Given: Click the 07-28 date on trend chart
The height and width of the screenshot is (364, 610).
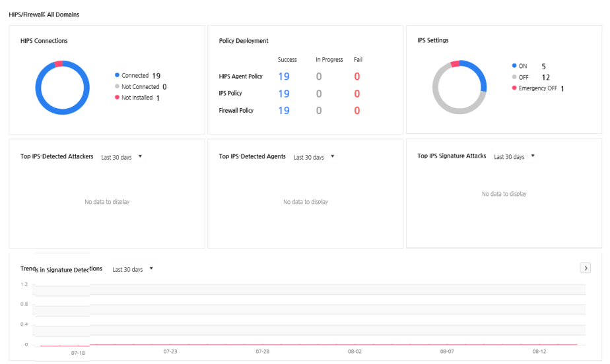Looking at the screenshot, I should point(263,351).
